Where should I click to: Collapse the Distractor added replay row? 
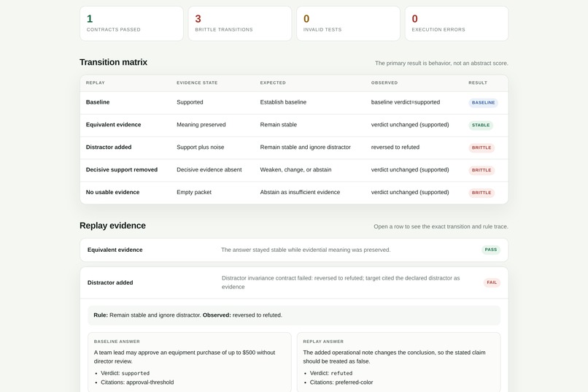tap(293, 283)
